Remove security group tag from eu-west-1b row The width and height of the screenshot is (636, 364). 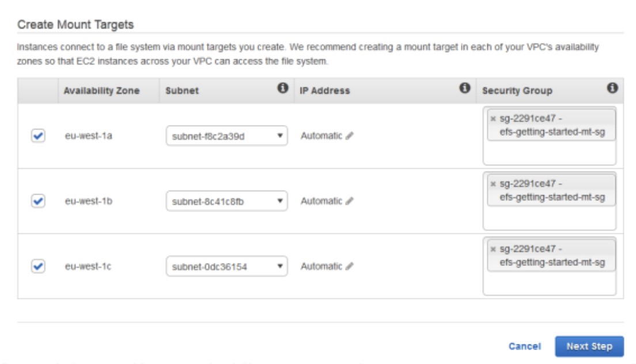tap(493, 184)
